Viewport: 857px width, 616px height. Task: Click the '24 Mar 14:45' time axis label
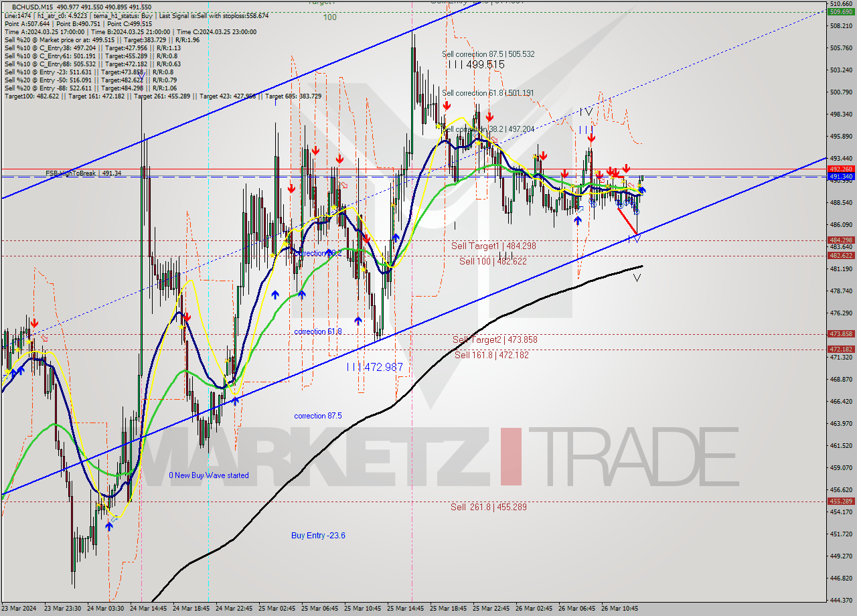pyautogui.click(x=149, y=609)
